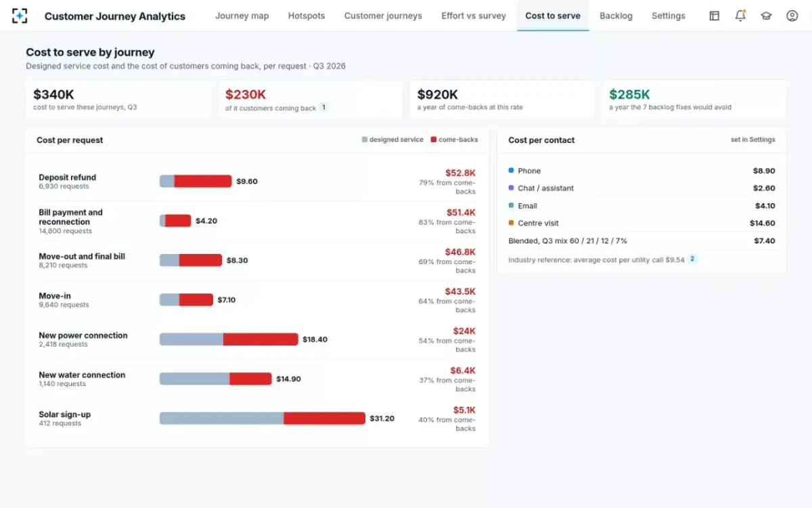
Task: Click the Centre visit $14.60 value
Action: click(x=763, y=223)
